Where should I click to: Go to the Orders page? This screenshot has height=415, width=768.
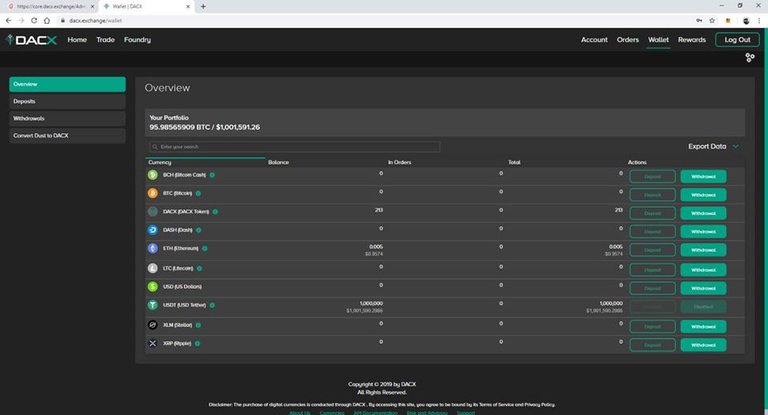pyautogui.click(x=627, y=40)
